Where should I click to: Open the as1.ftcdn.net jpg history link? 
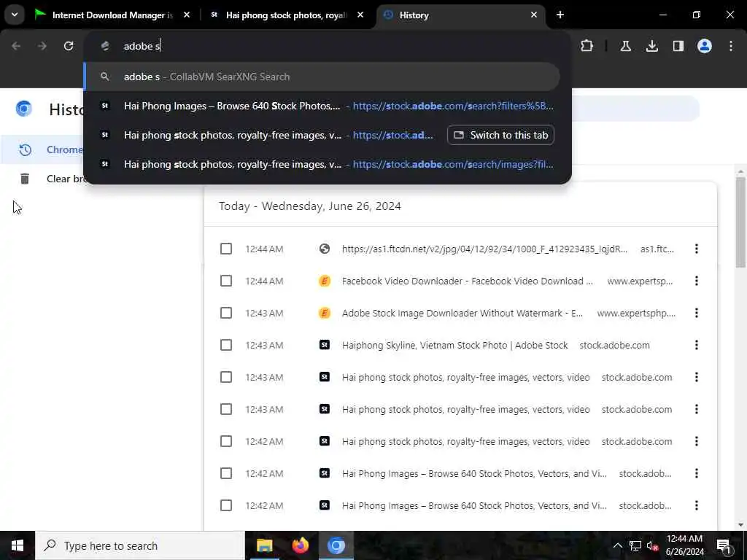pos(484,249)
